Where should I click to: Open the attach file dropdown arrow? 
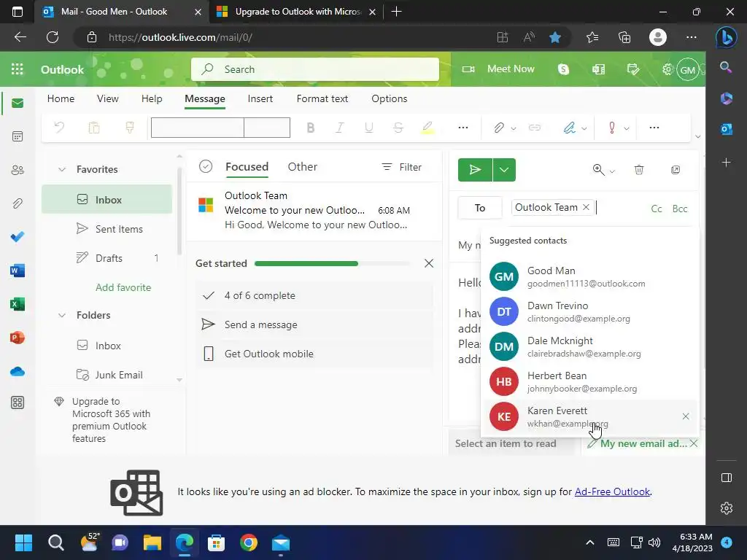[x=513, y=128]
